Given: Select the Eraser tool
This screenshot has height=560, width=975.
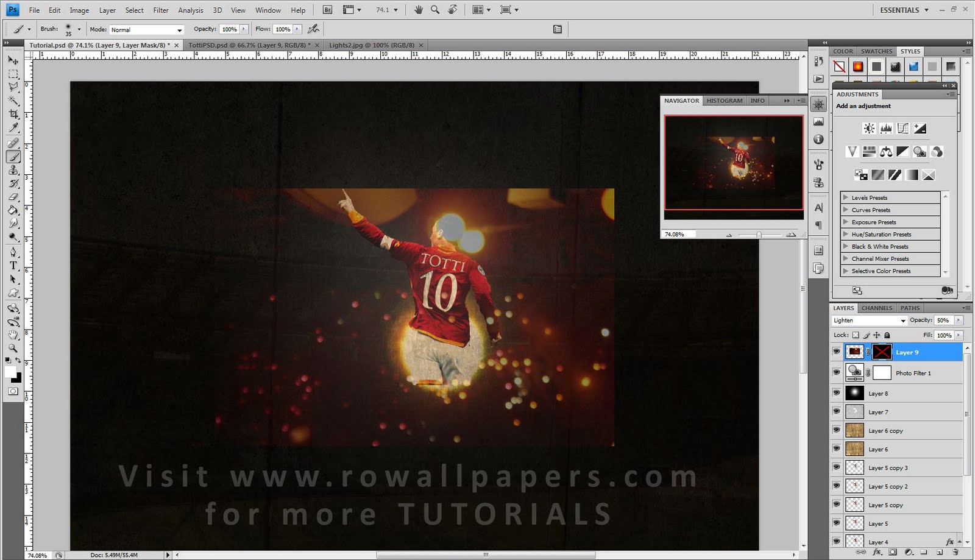Looking at the screenshot, I should [x=13, y=197].
